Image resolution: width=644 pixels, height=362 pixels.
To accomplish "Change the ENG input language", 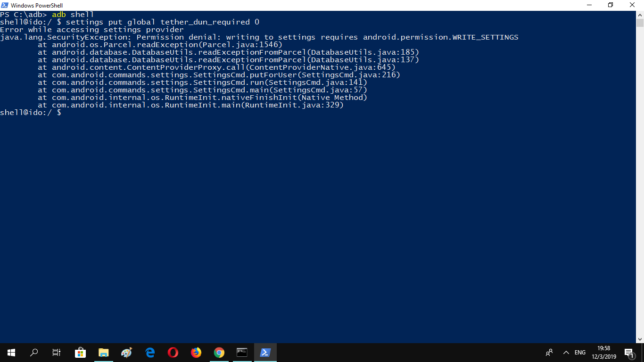I will click(x=580, y=353).
